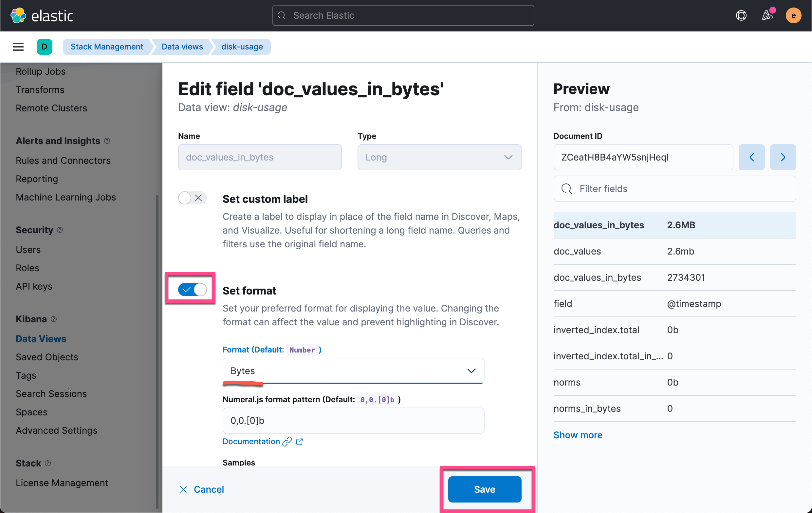Enable the Set custom label toggle
The width and height of the screenshot is (812, 513).
(x=184, y=198)
